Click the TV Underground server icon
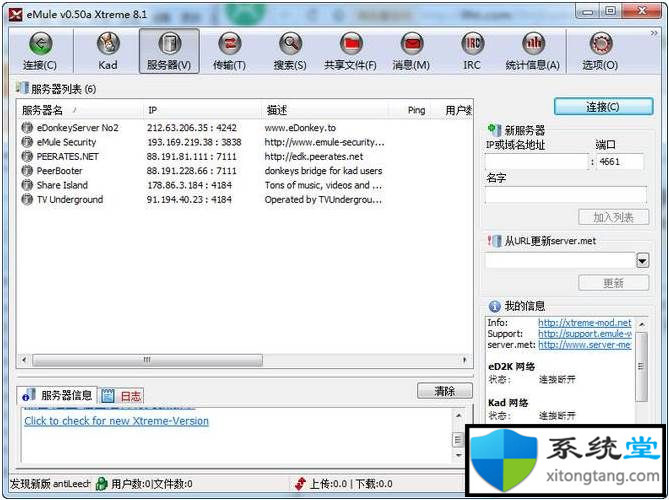The image size is (669, 500). (27, 199)
